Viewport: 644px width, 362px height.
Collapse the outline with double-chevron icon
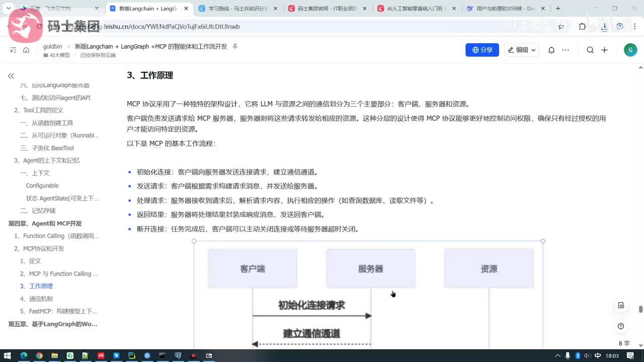pyautogui.click(x=11, y=76)
